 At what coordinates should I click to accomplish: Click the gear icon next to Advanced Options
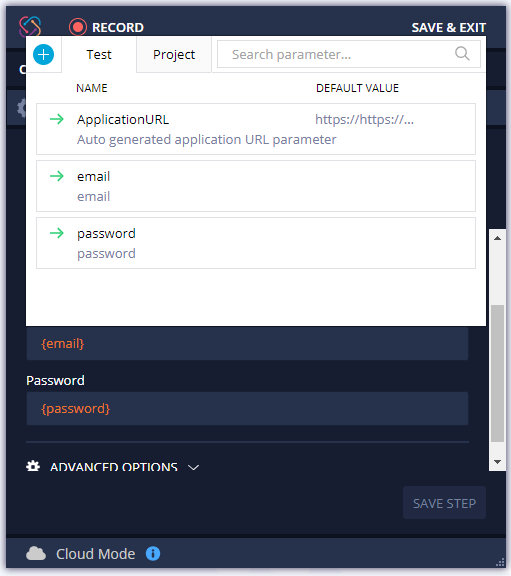tap(33, 466)
